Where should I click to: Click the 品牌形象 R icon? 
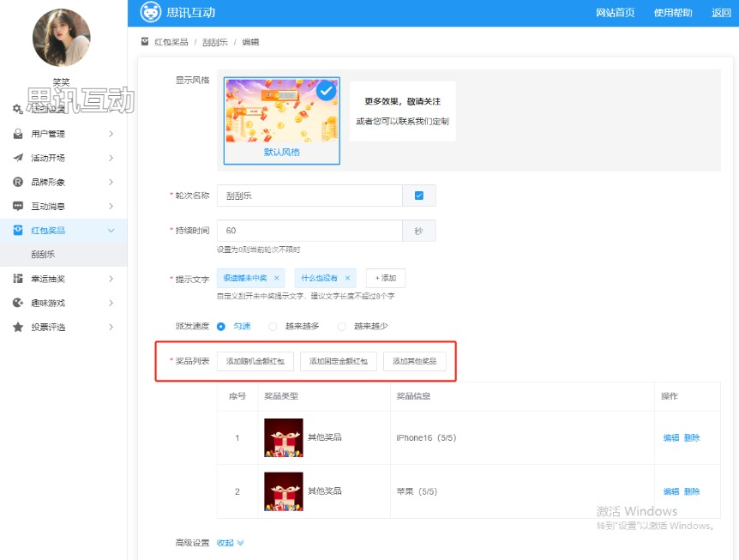[18, 182]
